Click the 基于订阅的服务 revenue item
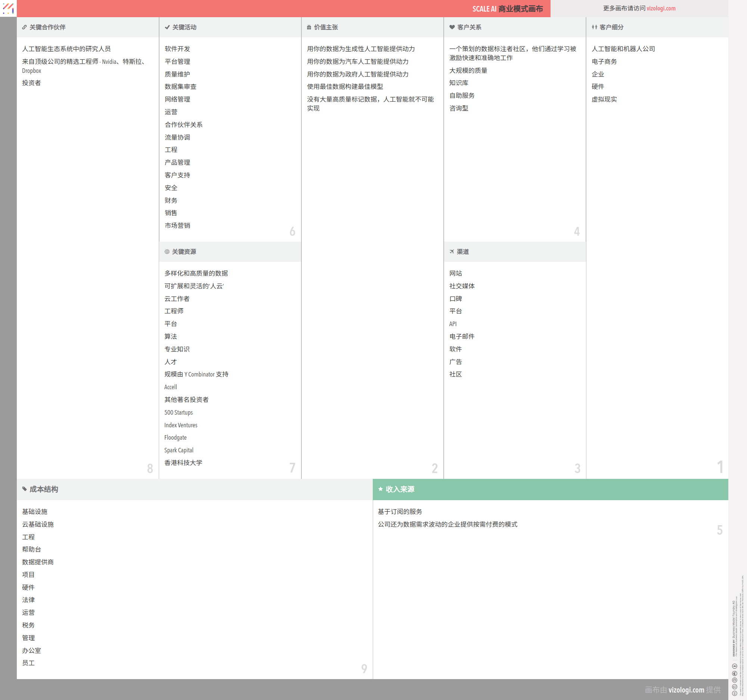747x700 pixels. pyautogui.click(x=400, y=512)
